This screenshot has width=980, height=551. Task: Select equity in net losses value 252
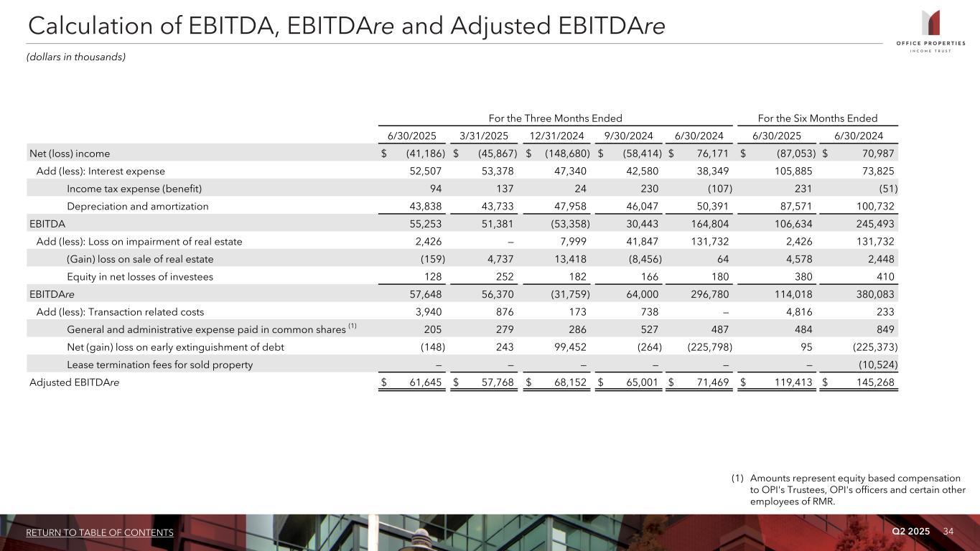coord(506,276)
